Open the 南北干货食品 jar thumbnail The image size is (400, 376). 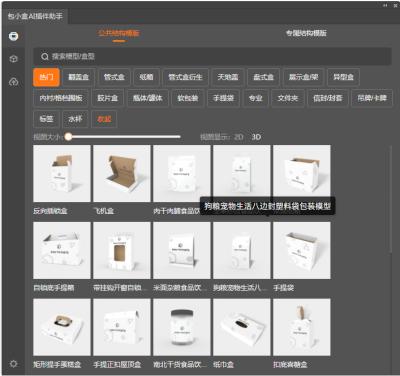182,327
